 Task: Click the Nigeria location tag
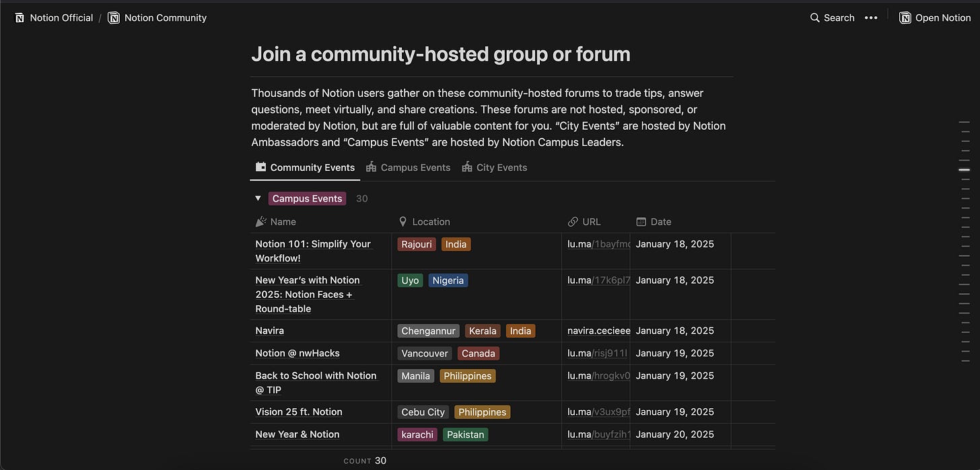pos(448,280)
